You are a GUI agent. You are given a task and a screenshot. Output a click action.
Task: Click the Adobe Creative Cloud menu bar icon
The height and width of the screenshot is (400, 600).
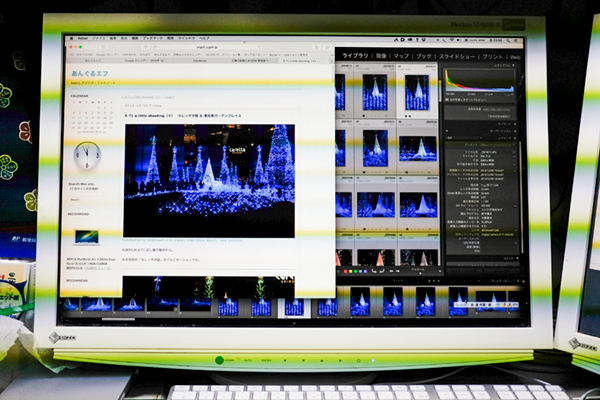(x=410, y=39)
